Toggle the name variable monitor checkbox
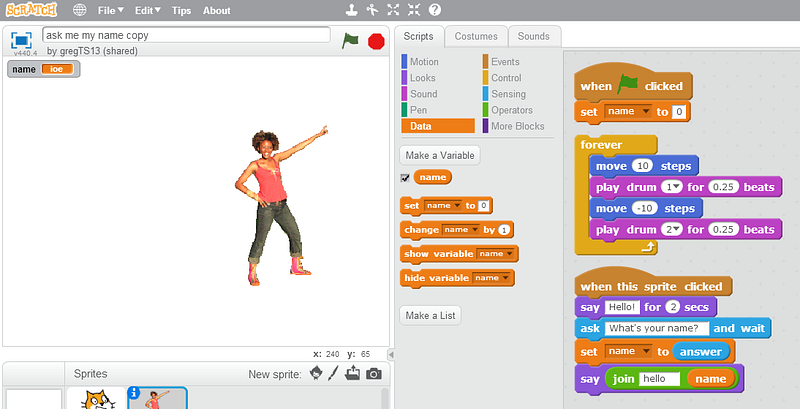The image size is (800, 409). 406,178
